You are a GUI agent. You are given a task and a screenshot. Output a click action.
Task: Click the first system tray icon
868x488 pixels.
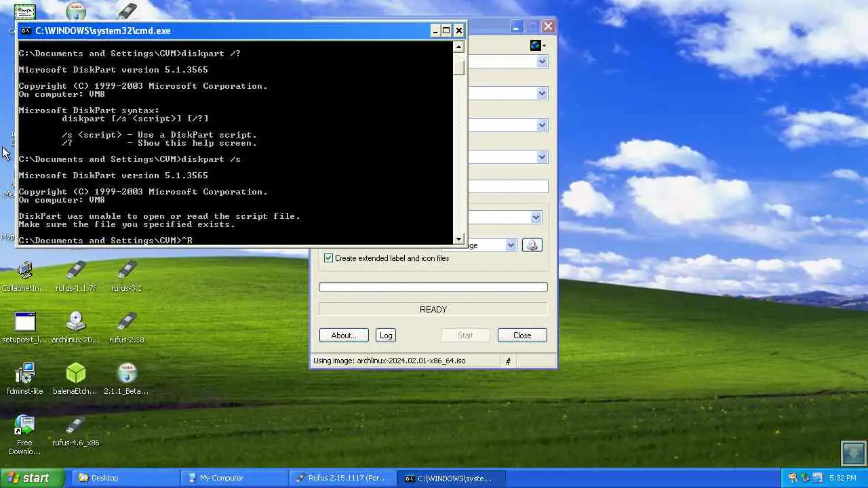pos(793,478)
